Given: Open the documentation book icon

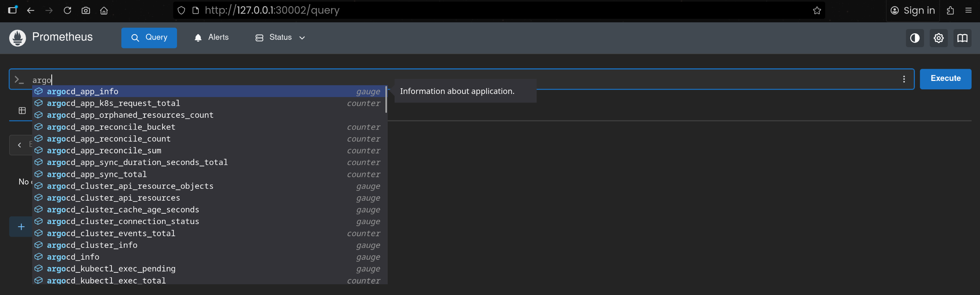Looking at the screenshot, I should (962, 38).
